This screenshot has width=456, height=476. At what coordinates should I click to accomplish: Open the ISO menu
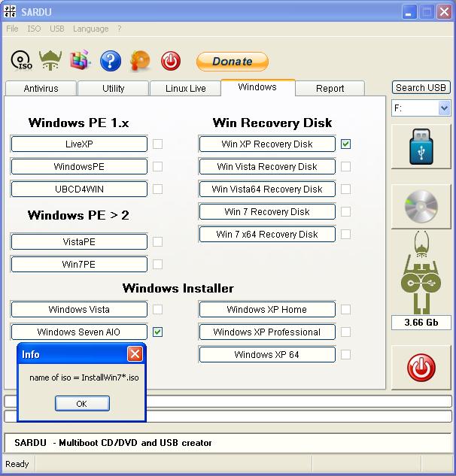tap(34, 29)
